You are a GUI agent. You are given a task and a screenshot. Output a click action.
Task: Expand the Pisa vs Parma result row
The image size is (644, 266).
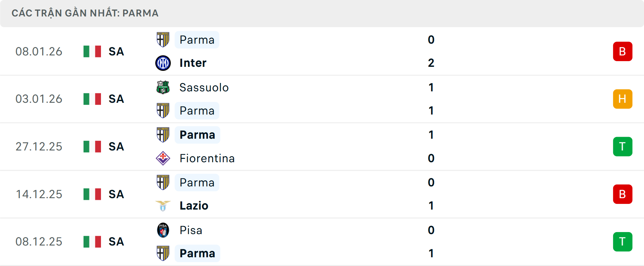point(322,241)
